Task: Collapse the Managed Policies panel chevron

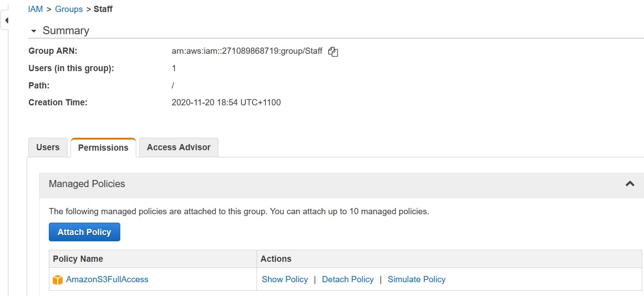Action: coord(629,184)
